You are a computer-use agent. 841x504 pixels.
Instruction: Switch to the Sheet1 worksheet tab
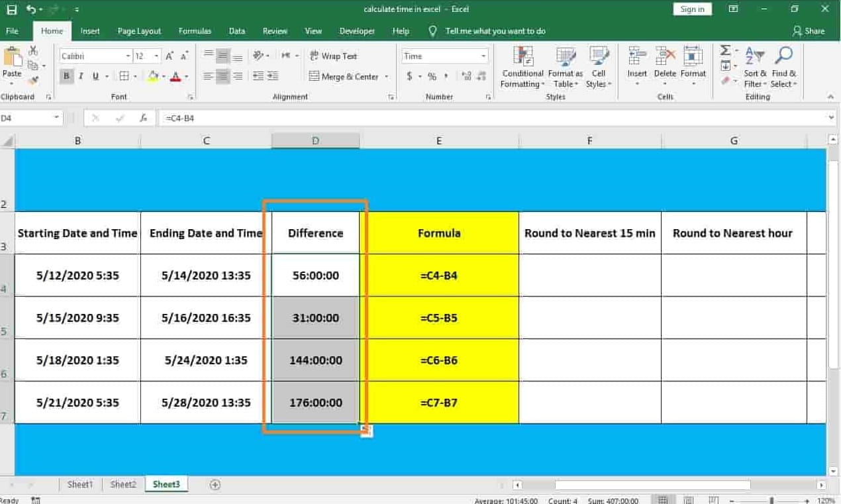pyautogui.click(x=79, y=484)
